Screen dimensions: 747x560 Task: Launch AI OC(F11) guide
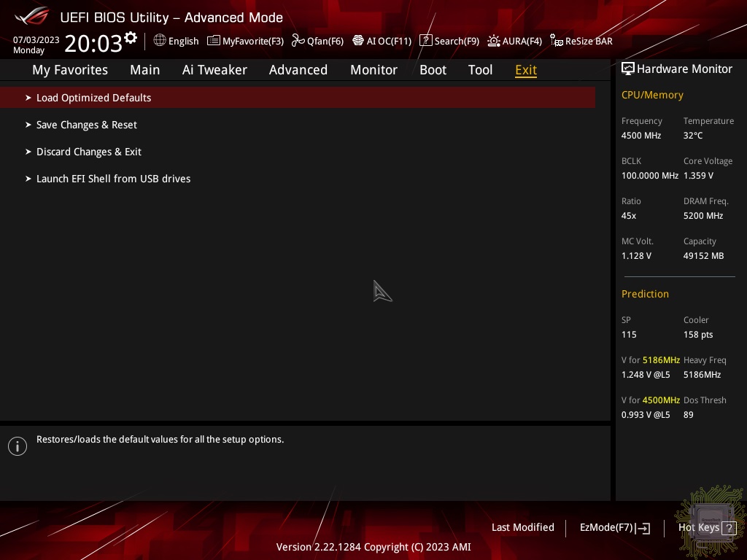coord(382,41)
